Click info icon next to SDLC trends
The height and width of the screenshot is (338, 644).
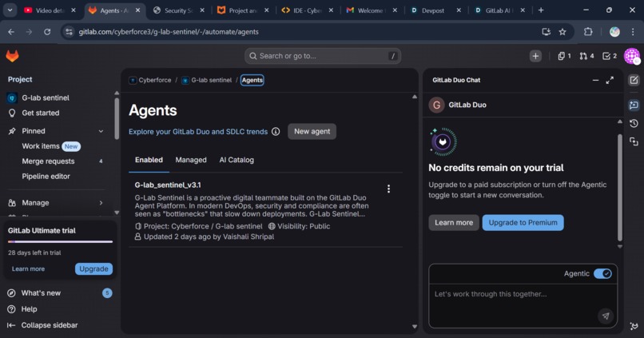tap(276, 131)
